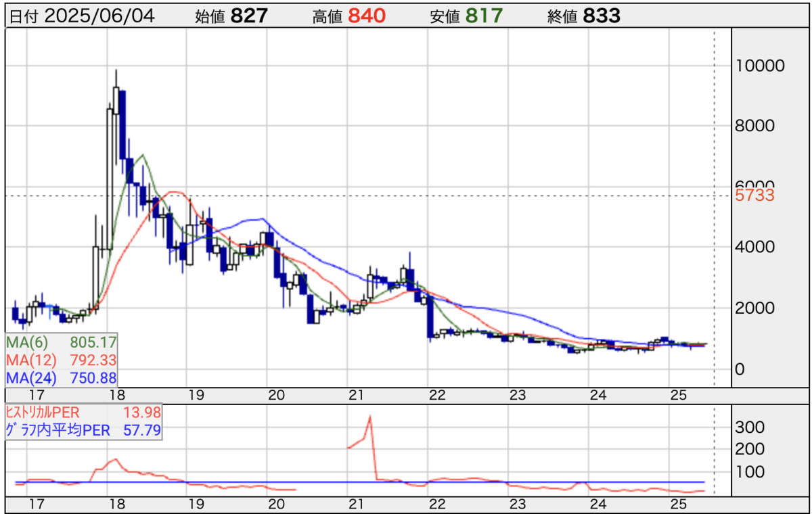The image size is (812, 514).
Task: Click the 300 PER axis label
Action: [x=750, y=427]
